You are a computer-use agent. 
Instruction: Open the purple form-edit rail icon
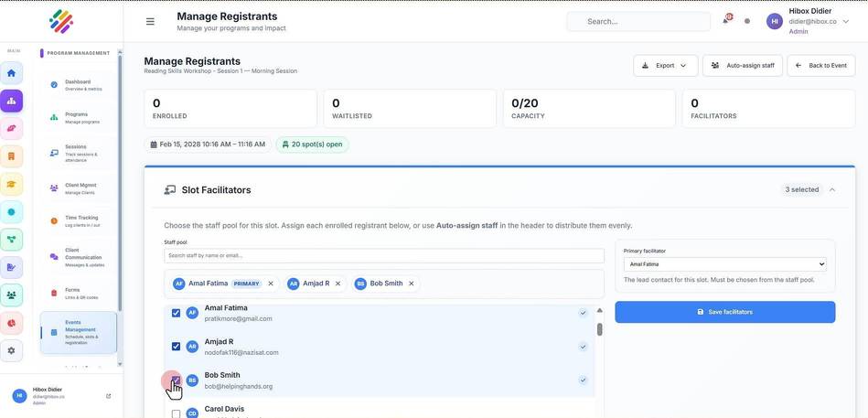pyautogui.click(x=11, y=267)
